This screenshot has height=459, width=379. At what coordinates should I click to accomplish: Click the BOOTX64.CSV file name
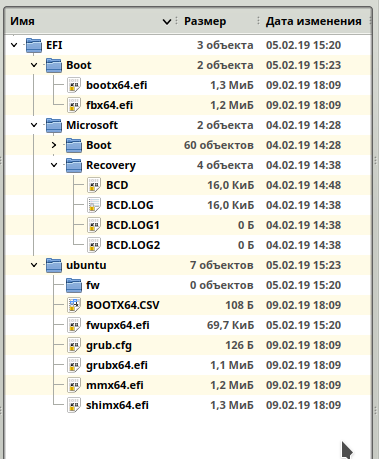(123, 305)
